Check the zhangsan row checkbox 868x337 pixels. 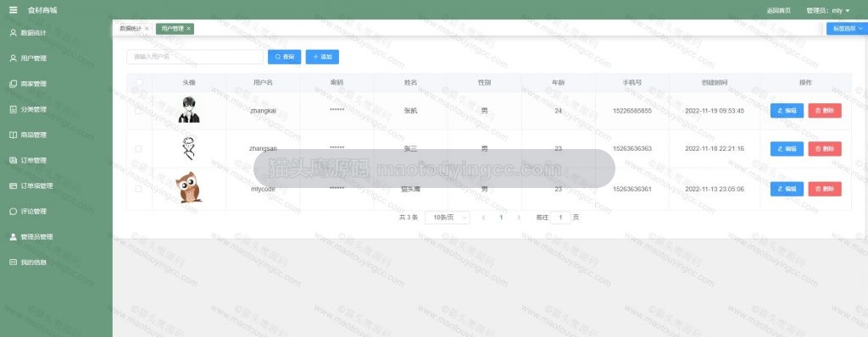pos(138,149)
